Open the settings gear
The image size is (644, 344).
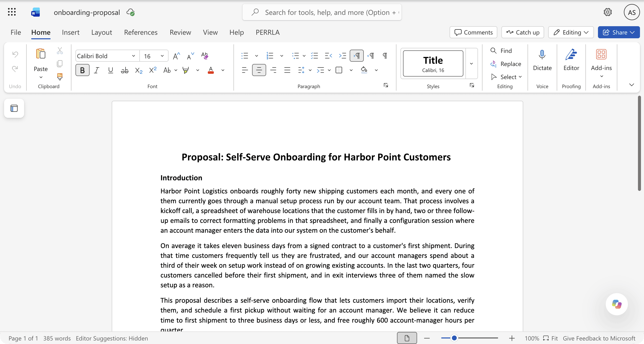(x=608, y=12)
